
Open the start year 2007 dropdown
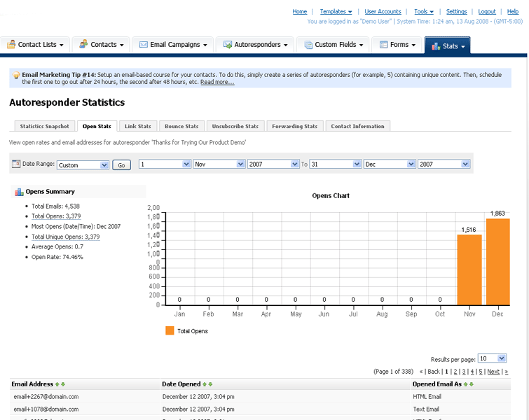[x=273, y=164]
